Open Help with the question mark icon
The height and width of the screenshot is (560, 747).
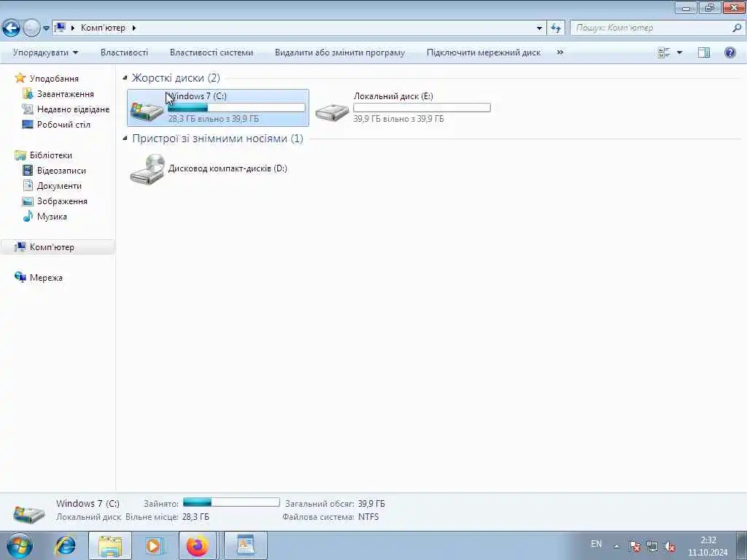[x=729, y=52]
